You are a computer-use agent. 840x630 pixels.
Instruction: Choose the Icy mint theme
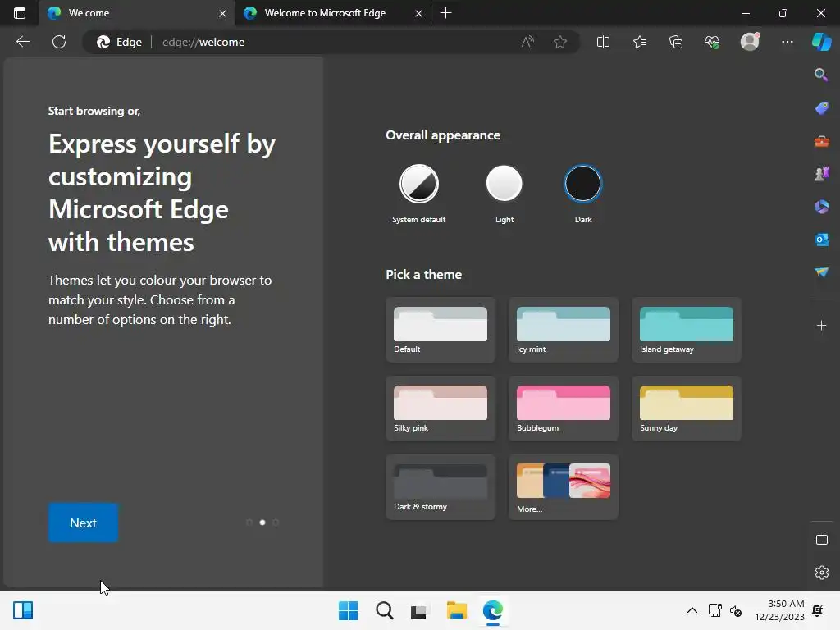pyautogui.click(x=563, y=330)
